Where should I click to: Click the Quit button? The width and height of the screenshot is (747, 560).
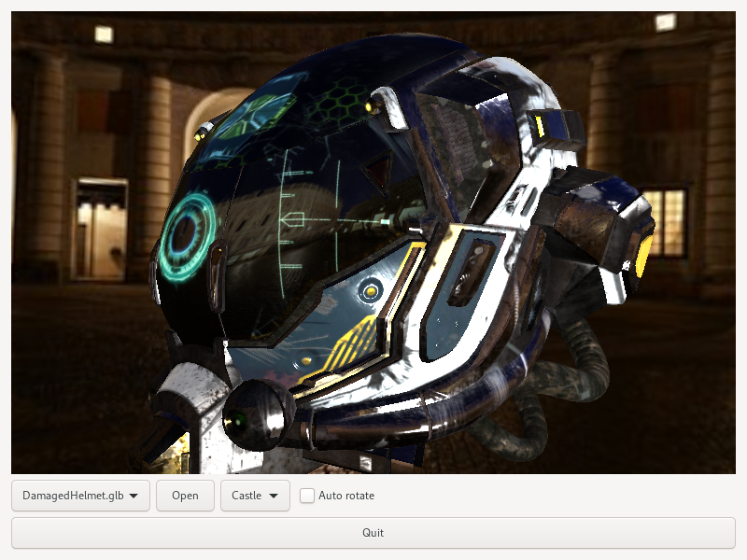coord(373,532)
